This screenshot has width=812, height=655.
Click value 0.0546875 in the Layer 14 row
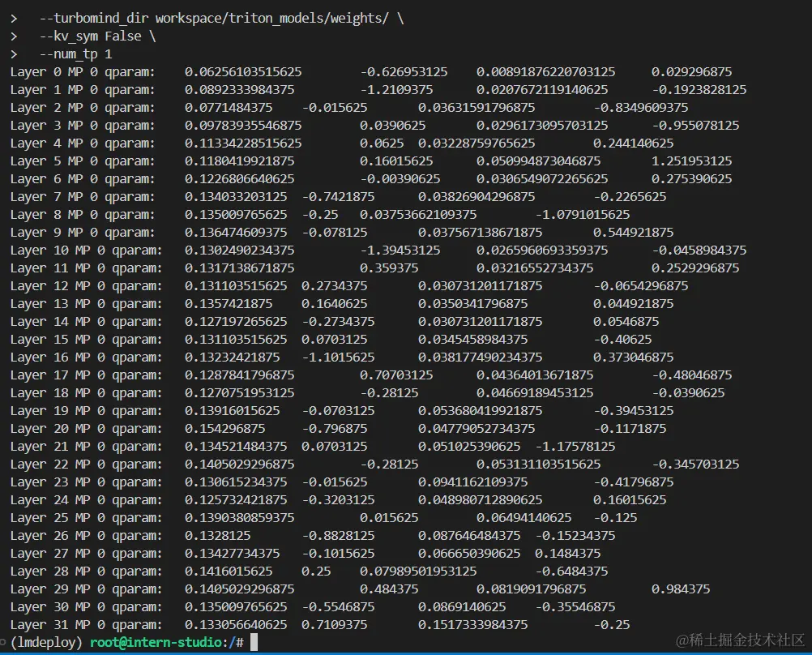click(x=626, y=321)
